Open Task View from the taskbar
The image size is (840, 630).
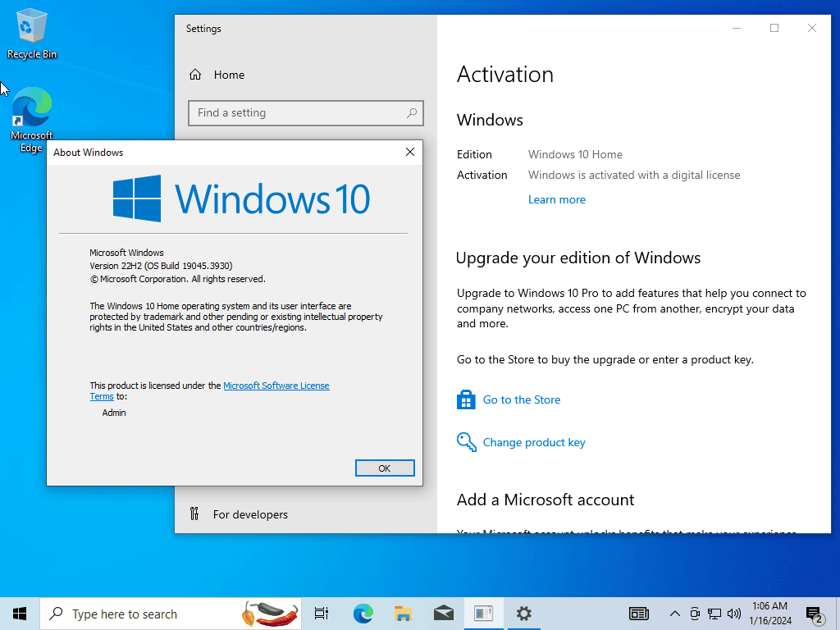[322, 614]
